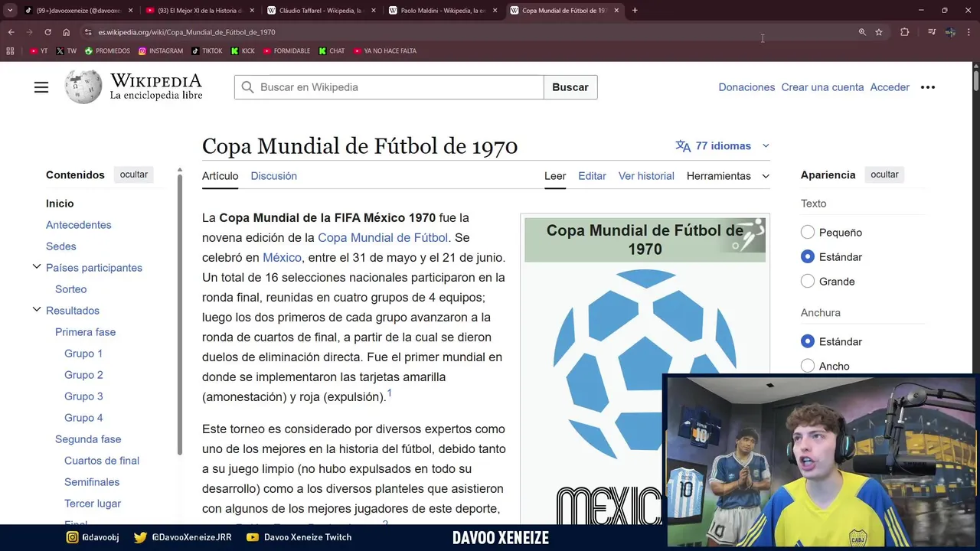Open the media control icon in toolbar
This screenshot has width=980, height=551.
pyautogui.click(x=932, y=32)
